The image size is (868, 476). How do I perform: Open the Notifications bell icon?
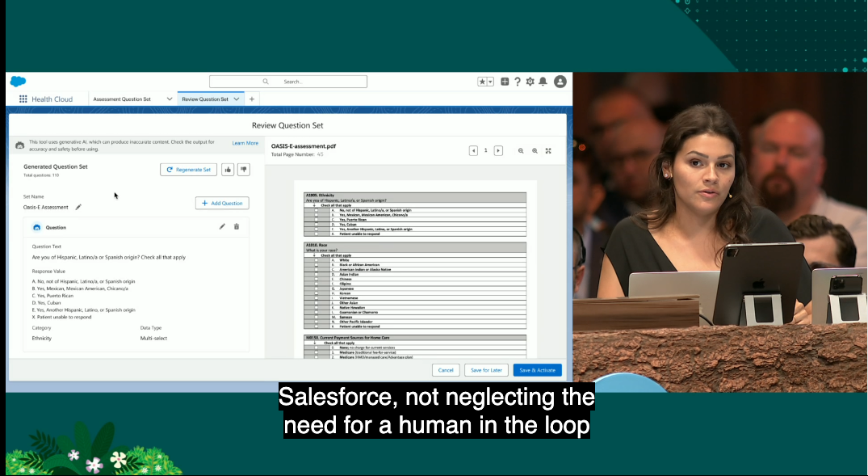pos(543,82)
